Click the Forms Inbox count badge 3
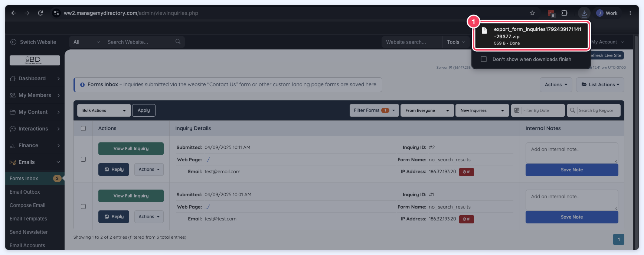 (x=57, y=178)
